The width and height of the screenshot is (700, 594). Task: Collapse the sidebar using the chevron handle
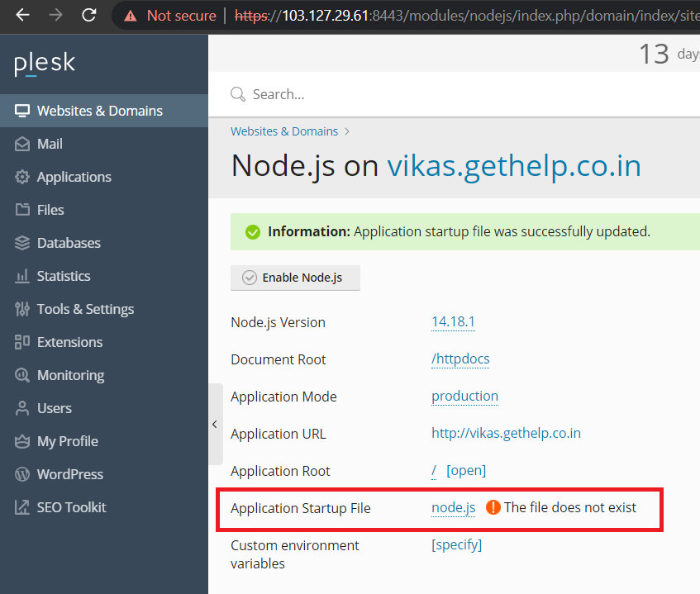pos(215,424)
